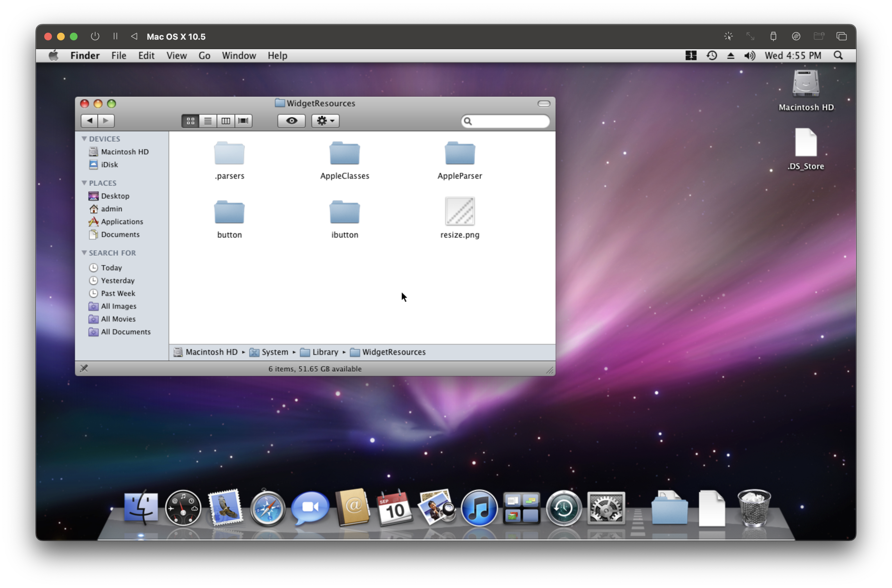Go back in Finder history
Viewport: 892px width, 588px height.
89,121
